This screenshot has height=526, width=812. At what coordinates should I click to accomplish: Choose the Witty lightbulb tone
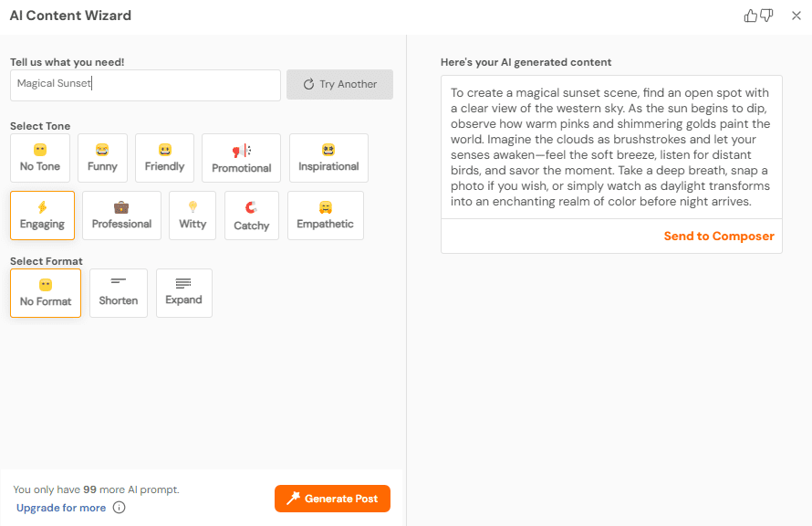[193, 216]
